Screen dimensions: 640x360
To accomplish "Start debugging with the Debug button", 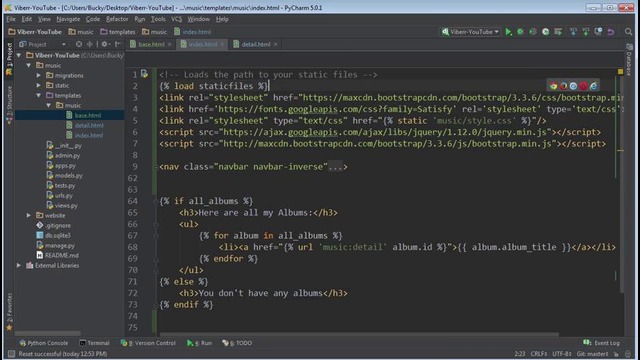I will (x=520, y=32).
